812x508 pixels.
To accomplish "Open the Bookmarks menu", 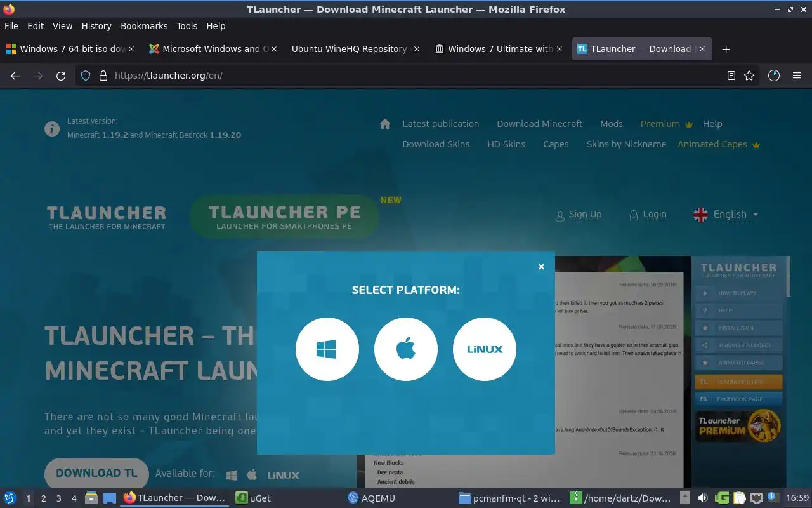I will (144, 26).
